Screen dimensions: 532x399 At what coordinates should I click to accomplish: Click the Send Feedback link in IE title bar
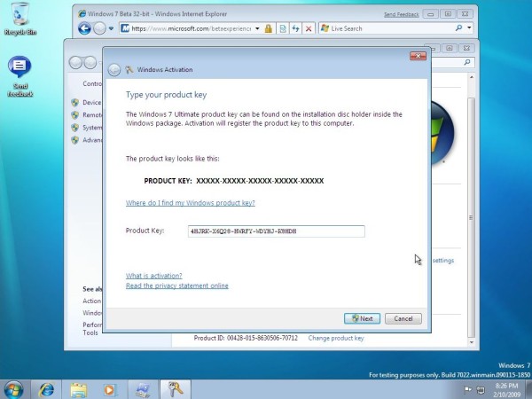tap(402, 14)
